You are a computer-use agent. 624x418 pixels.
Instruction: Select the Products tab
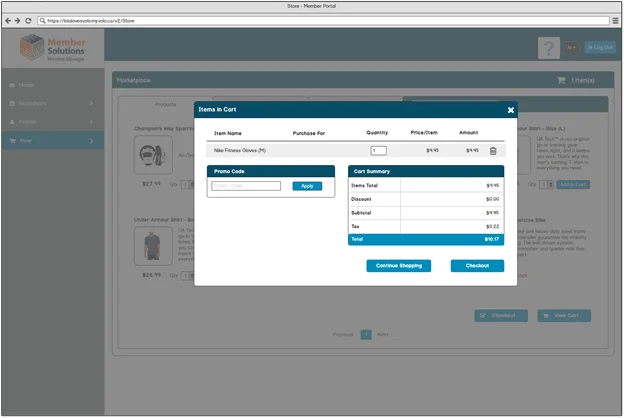point(166,105)
